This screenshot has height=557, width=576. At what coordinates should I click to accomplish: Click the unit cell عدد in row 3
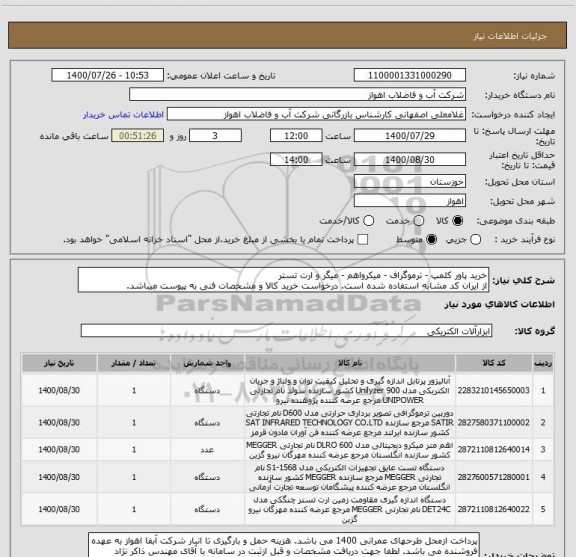pyautogui.click(x=207, y=450)
